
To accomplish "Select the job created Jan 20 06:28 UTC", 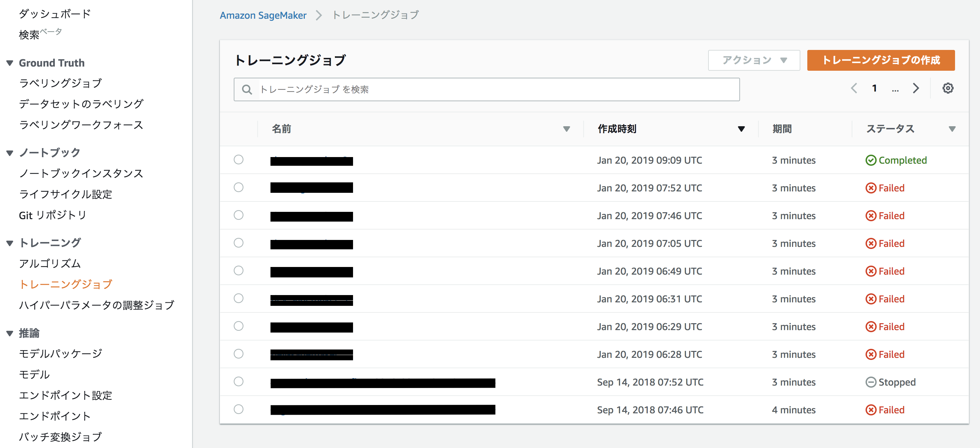I will pyautogui.click(x=239, y=354).
